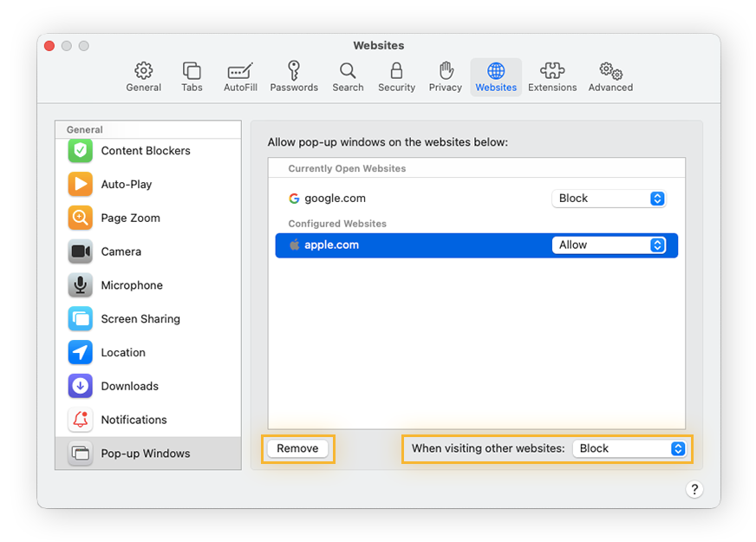Screen dimensions: 756x542
Task: Open the Downloads website settings
Action: tap(129, 386)
